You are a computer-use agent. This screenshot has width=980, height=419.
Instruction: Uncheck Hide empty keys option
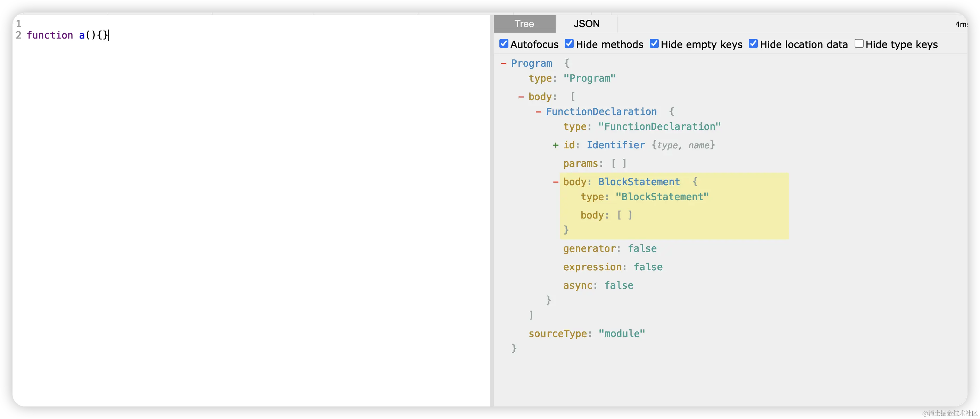point(654,44)
